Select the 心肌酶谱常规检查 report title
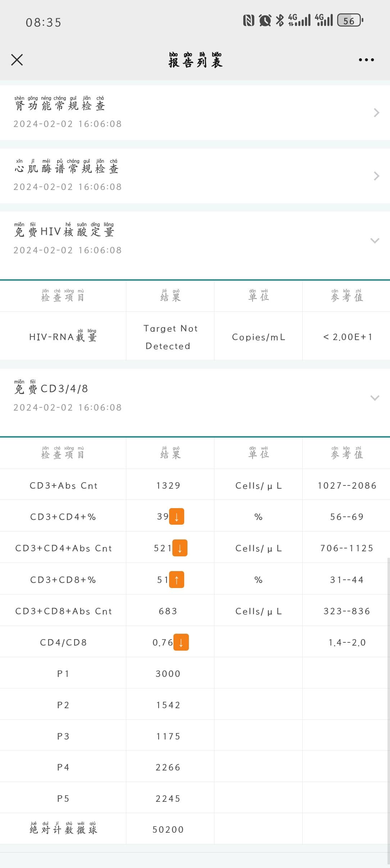The image size is (390, 868). [x=67, y=169]
